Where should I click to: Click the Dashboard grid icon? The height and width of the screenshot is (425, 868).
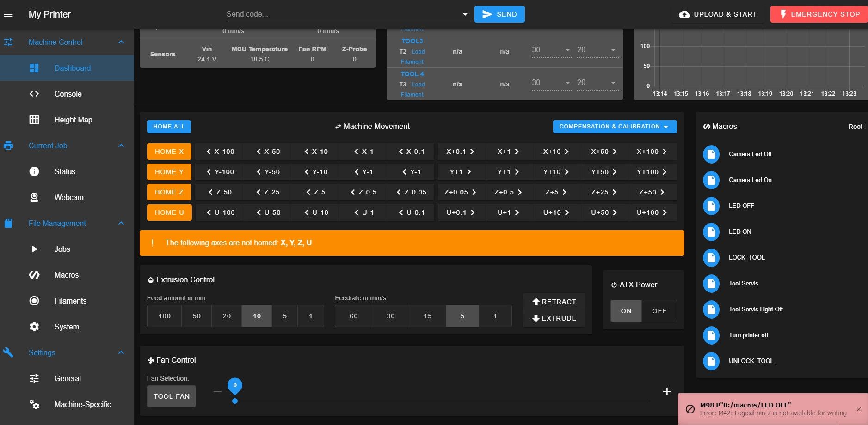pyautogui.click(x=34, y=68)
